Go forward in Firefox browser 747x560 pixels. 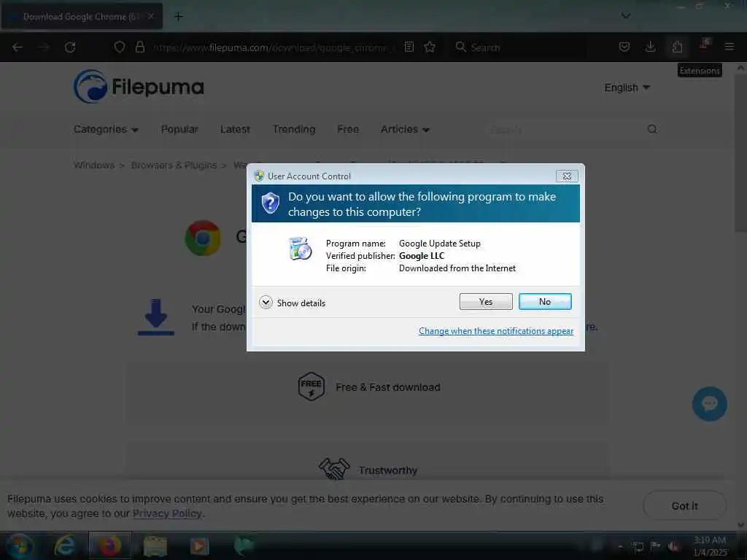tap(44, 47)
